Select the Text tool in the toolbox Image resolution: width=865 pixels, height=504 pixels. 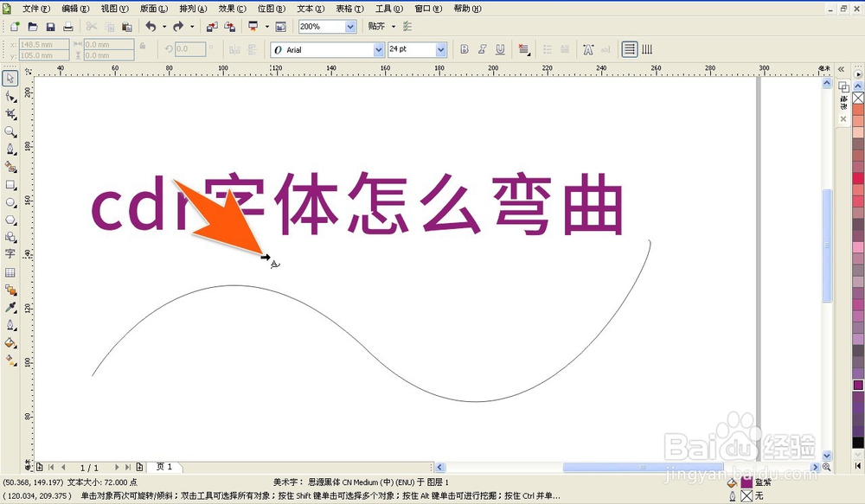pyautogui.click(x=10, y=255)
